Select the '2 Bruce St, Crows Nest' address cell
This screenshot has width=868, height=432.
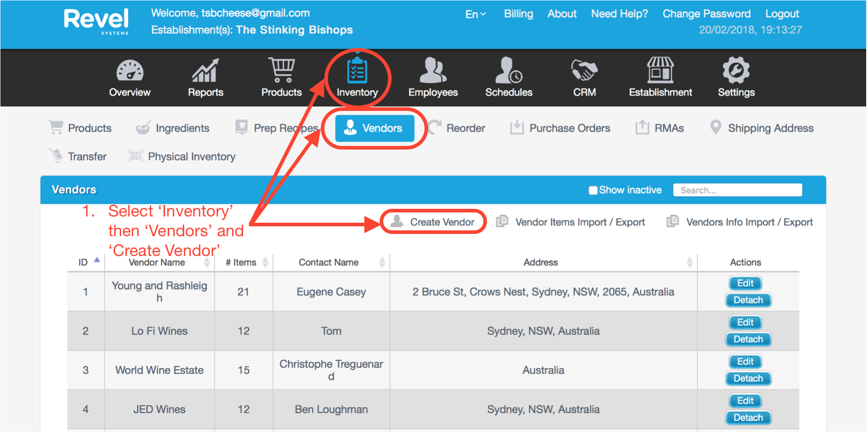point(543,292)
